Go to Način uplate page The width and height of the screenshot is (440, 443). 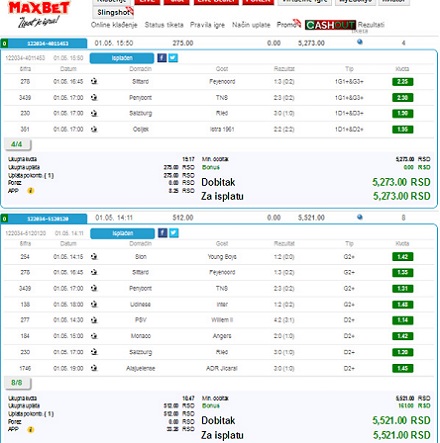click(251, 25)
